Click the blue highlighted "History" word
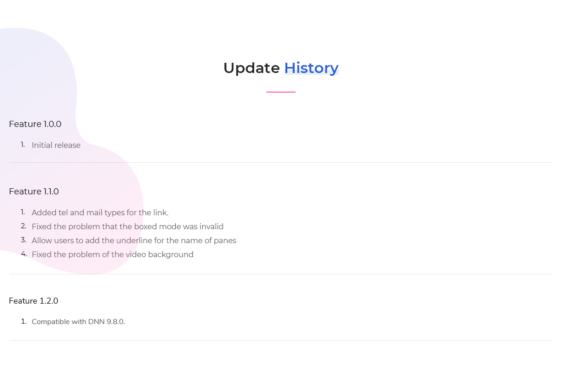The image size is (562, 392). [311, 68]
